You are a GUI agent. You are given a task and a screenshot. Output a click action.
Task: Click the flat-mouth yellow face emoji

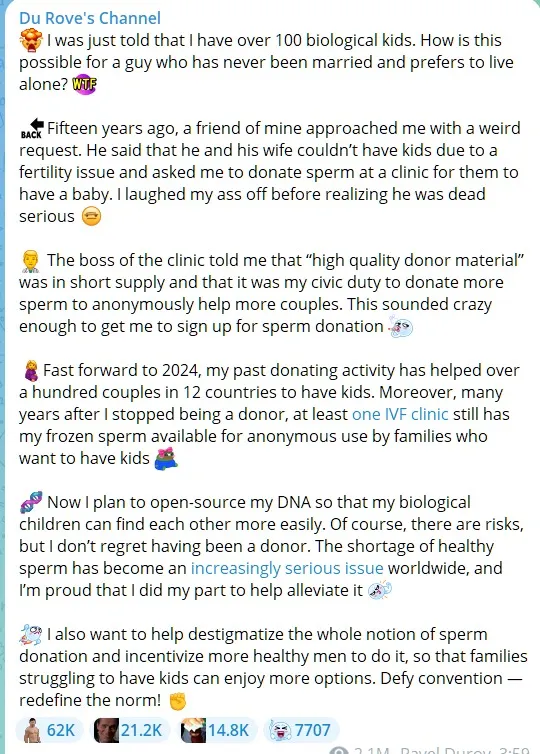point(91,217)
